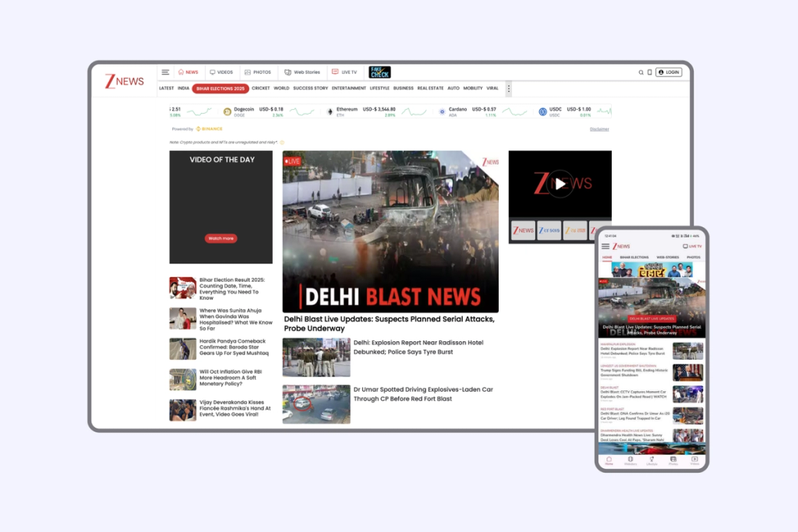This screenshot has width=798, height=532.
Task: Select the MOBILITY category
Action: pyautogui.click(x=473, y=89)
